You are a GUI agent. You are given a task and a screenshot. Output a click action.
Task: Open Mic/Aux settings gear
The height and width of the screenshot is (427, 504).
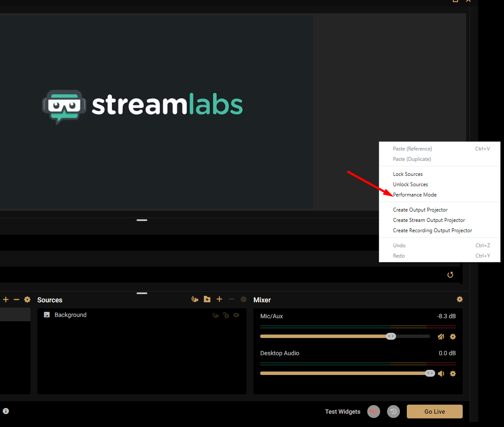(x=453, y=336)
